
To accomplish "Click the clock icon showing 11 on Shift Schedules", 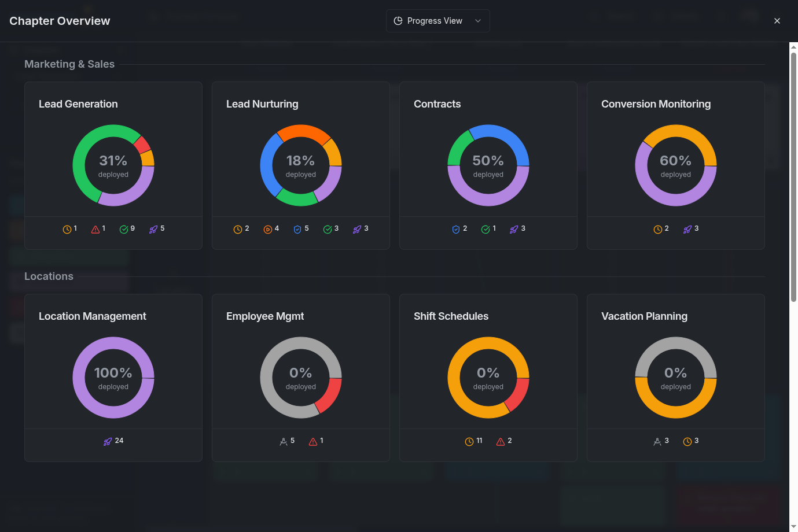I will click(x=470, y=441).
